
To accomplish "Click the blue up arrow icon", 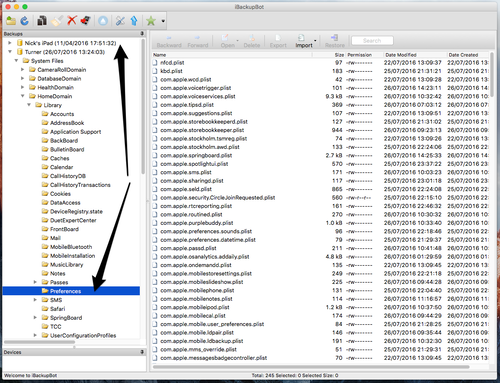I will point(134,21).
